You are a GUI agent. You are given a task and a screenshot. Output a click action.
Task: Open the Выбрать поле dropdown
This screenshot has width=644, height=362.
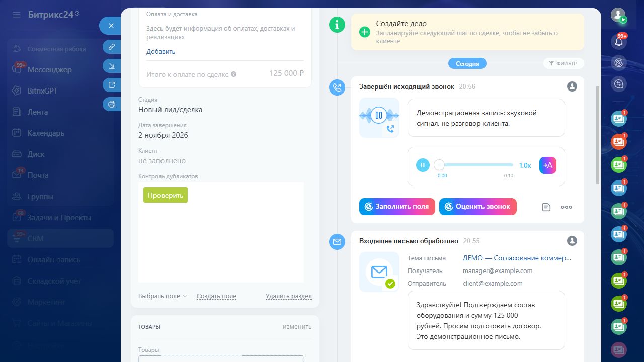[163, 296]
